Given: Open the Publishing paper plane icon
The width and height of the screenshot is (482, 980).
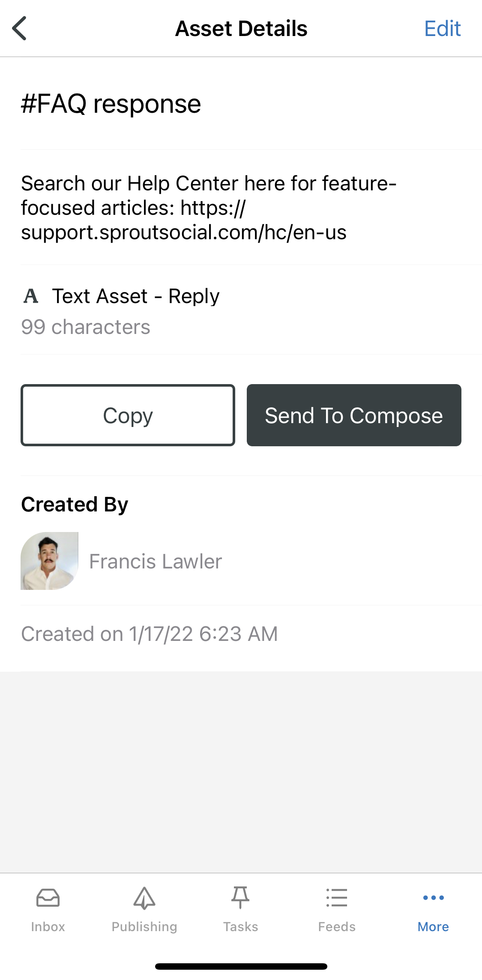Looking at the screenshot, I should click(x=144, y=898).
